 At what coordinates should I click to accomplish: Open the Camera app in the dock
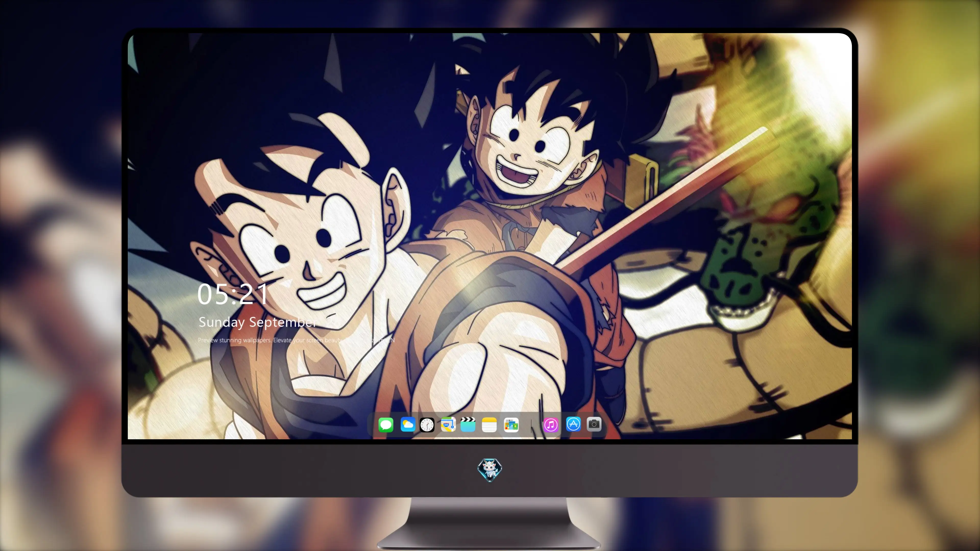click(594, 424)
